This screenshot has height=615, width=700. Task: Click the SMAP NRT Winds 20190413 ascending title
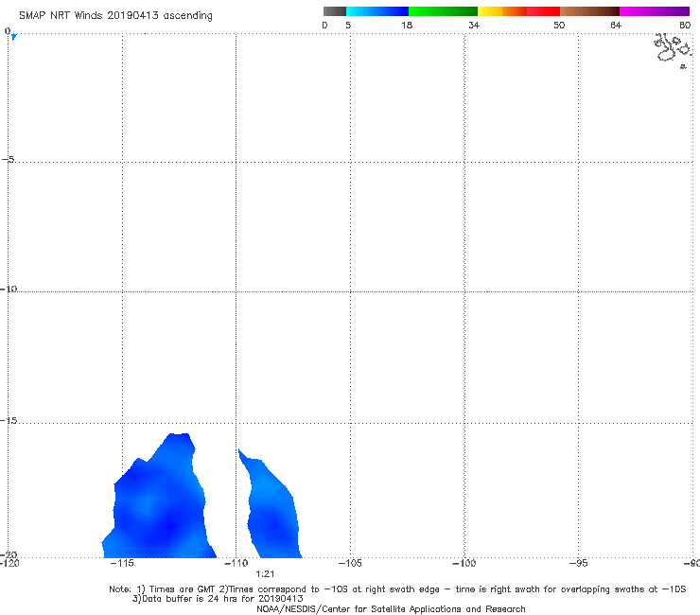pyautogui.click(x=115, y=16)
